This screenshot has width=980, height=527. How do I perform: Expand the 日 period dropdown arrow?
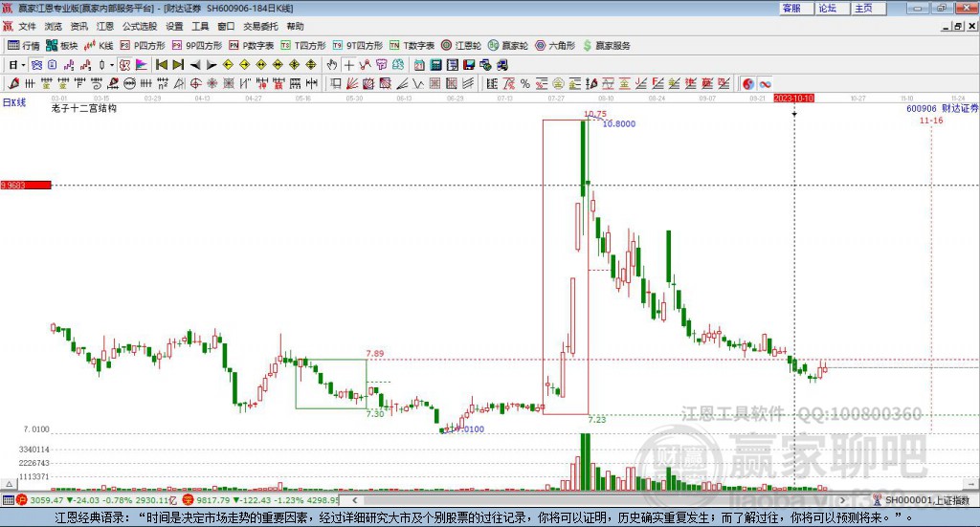click(x=23, y=65)
